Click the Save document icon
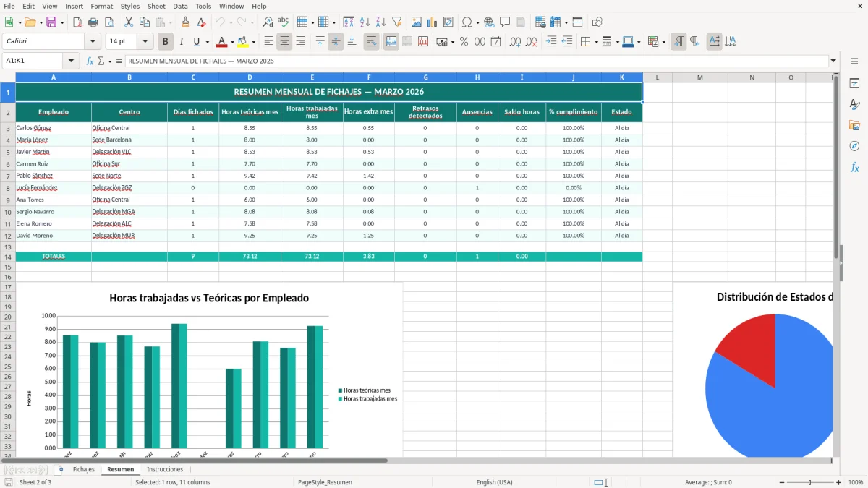Viewport: 868px width, 488px height. (x=51, y=22)
